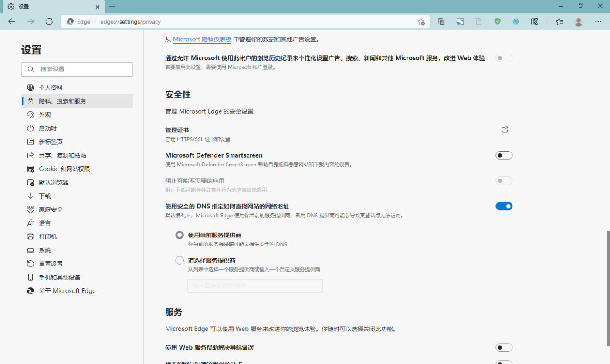
Task: Select the 设置 browser tab
Action: [53, 7]
